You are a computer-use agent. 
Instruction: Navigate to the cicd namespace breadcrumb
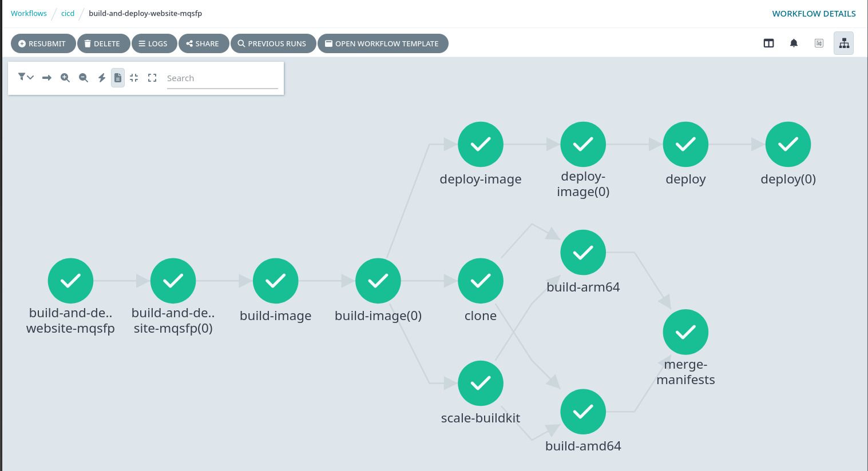click(x=68, y=13)
